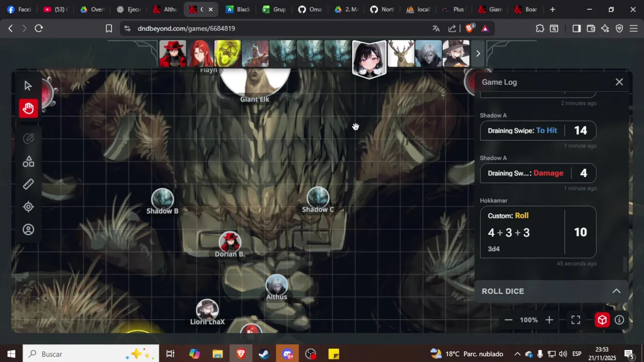The height and width of the screenshot is (362, 644).
Task: Open Brave Shields lion icon
Action: click(x=469, y=29)
